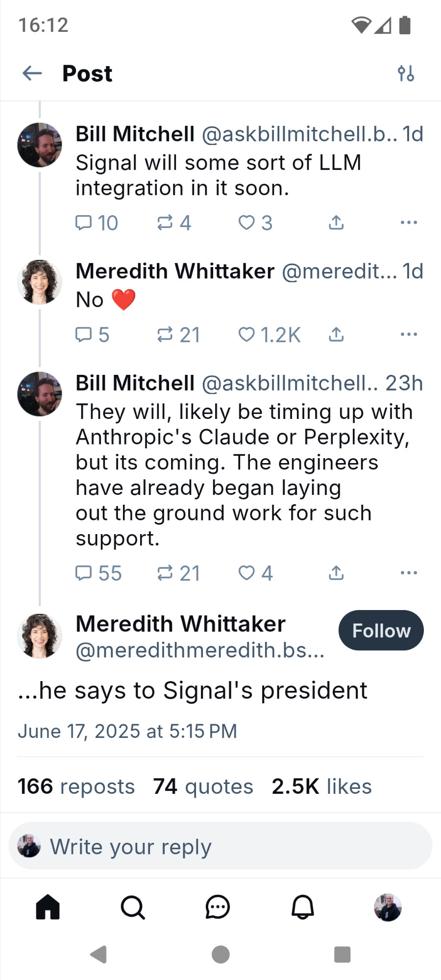Follow Meredith Whittaker

pos(381,630)
